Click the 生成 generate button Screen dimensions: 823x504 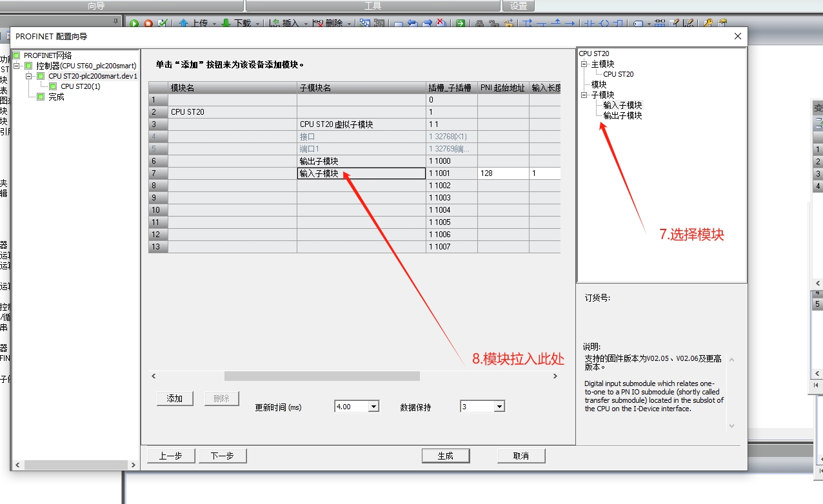coord(446,456)
